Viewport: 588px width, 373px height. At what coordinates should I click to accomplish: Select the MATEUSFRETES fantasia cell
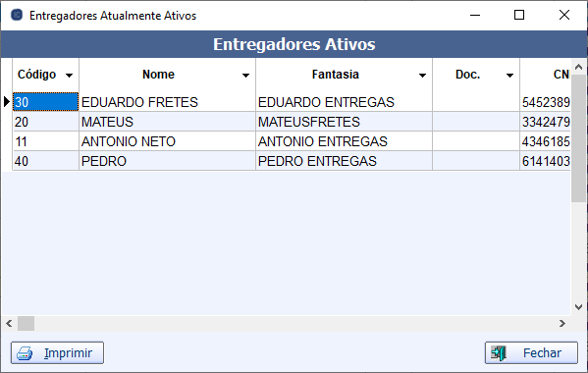(x=344, y=122)
